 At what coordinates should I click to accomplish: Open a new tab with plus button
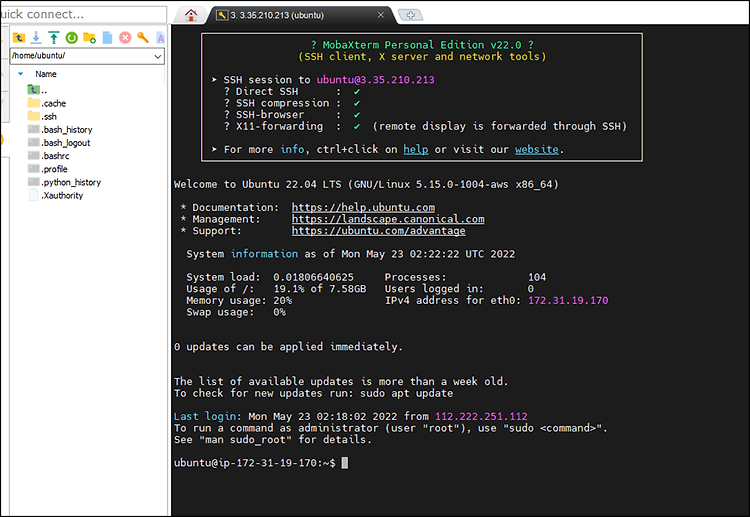[410, 15]
